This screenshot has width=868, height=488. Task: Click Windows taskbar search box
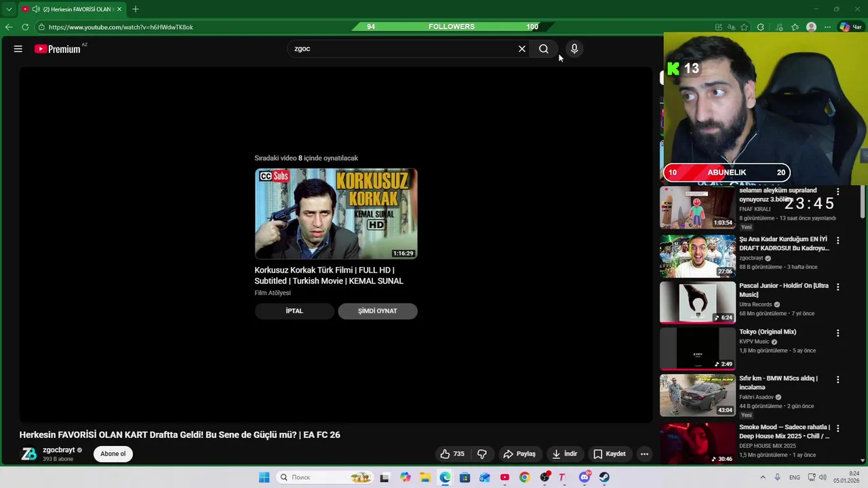(x=323, y=477)
